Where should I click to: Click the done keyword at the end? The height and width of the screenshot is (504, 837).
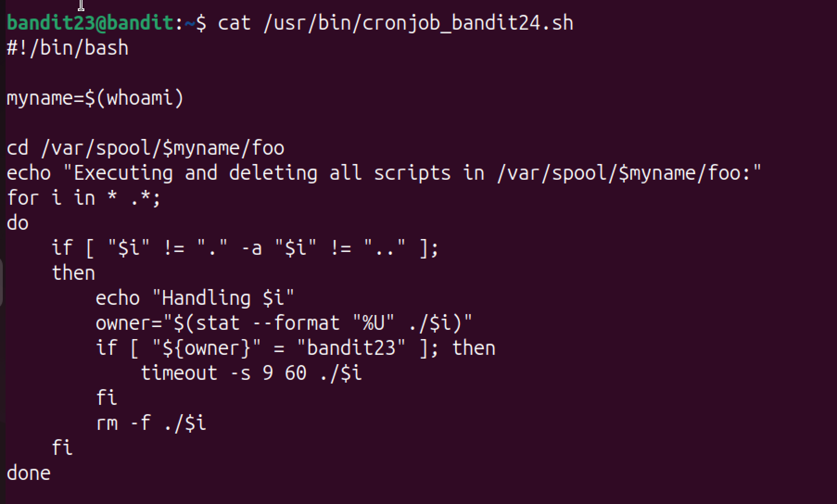pyautogui.click(x=29, y=473)
